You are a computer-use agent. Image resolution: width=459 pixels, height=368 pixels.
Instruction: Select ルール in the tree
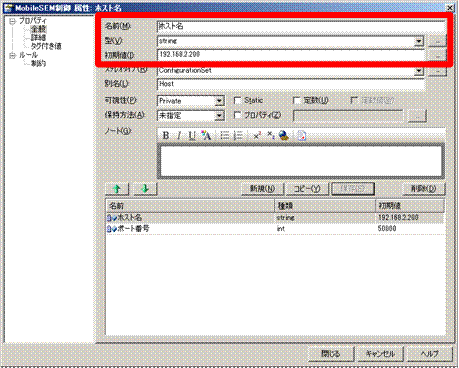coord(28,55)
